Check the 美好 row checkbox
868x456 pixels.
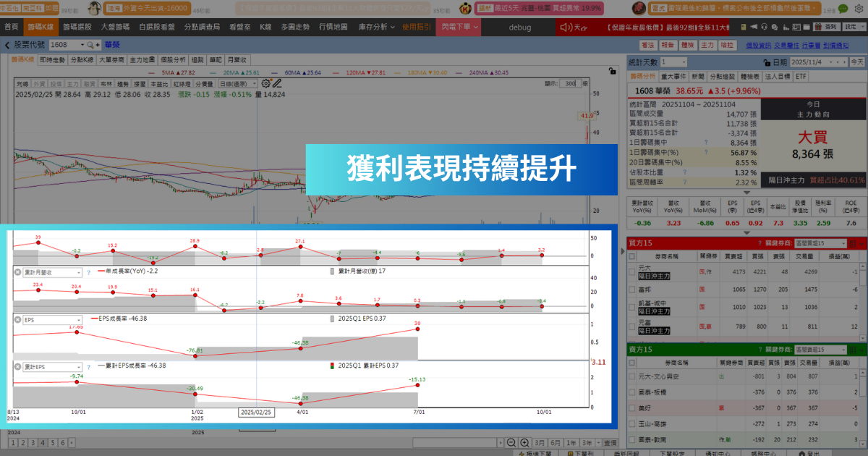(631, 408)
